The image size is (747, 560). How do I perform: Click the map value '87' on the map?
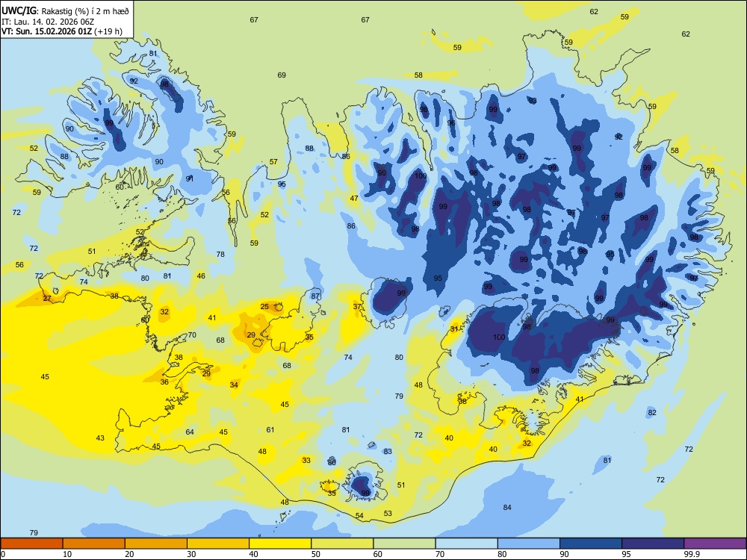[x=315, y=296]
